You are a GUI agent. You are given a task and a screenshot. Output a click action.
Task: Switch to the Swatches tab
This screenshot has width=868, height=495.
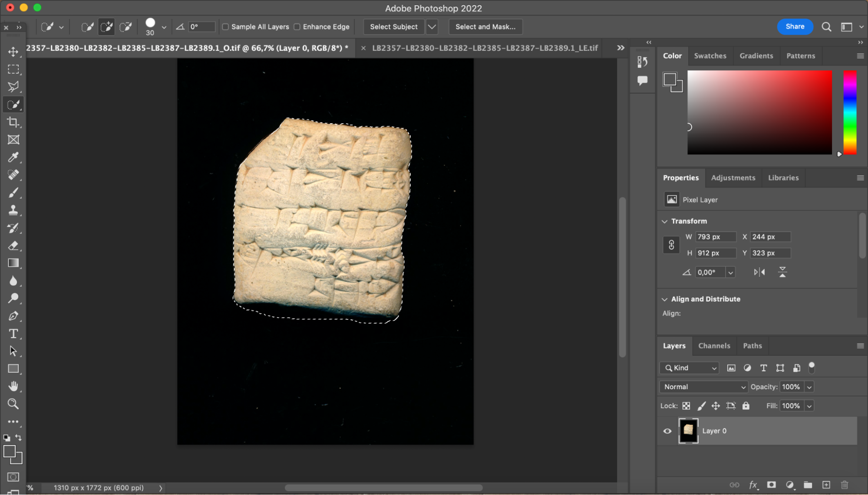click(710, 56)
